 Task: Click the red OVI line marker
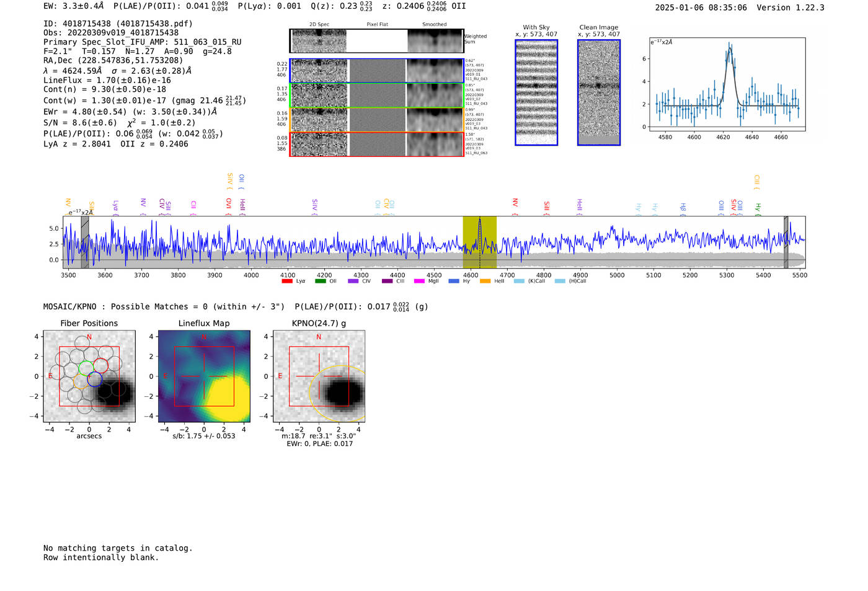point(229,206)
